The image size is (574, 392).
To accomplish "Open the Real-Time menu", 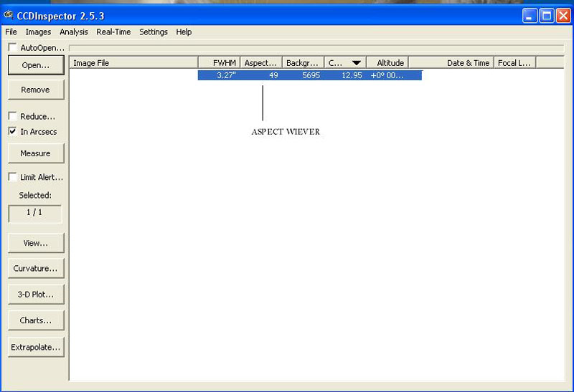I will pos(113,32).
